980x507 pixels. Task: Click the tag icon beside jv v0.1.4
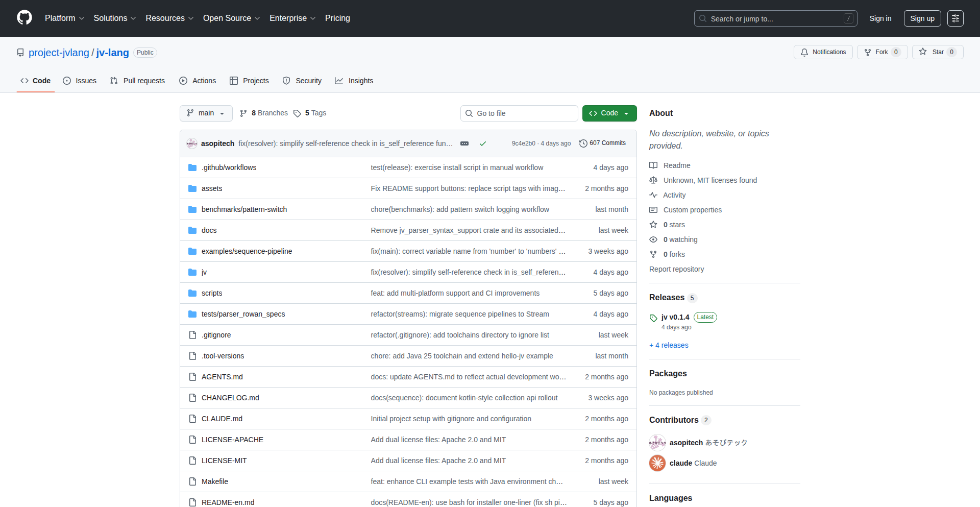click(653, 318)
